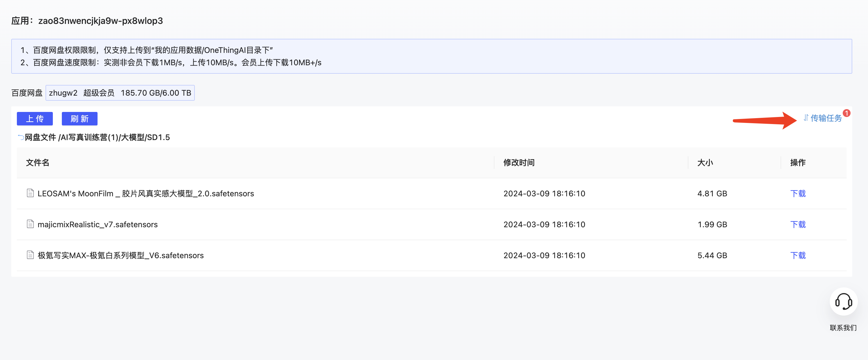868x360 pixels.
Task: Open the 传输任务 transfer tasks link
Action: 826,118
